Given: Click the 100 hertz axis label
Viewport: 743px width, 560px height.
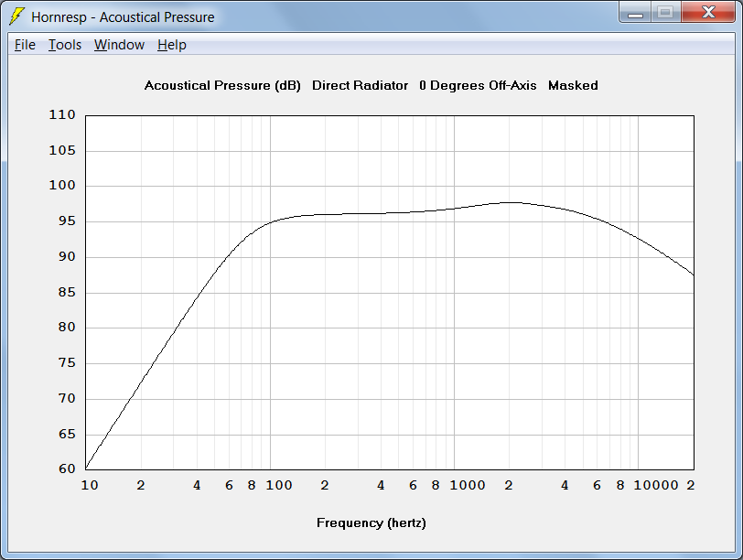Looking at the screenshot, I should point(278,485).
